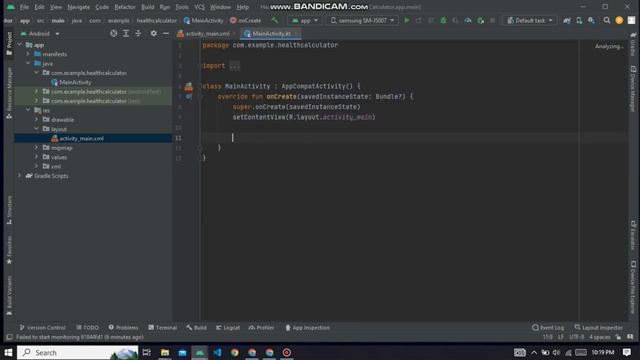Collapse the res folder
Image resolution: width=640 pixels, height=360 pixels.
(x=28, y=110)
